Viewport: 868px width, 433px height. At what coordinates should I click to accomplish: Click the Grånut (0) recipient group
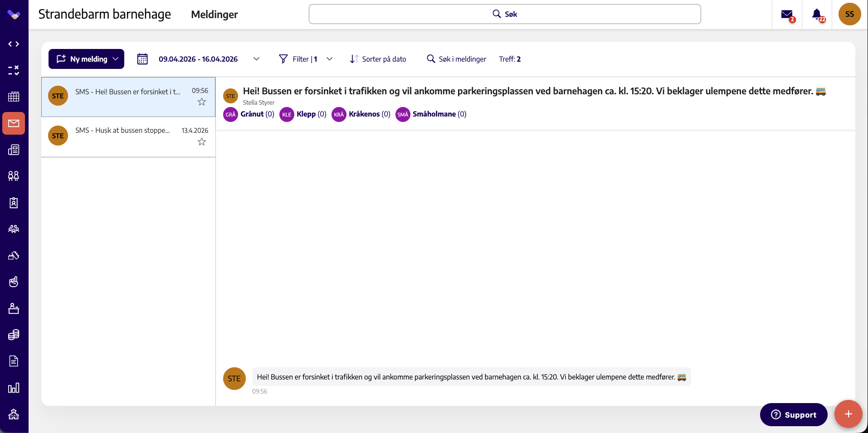[x=249, y=114]
